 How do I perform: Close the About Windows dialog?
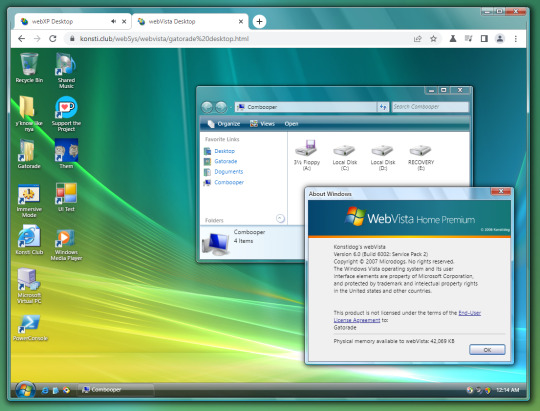click(501, 191)
